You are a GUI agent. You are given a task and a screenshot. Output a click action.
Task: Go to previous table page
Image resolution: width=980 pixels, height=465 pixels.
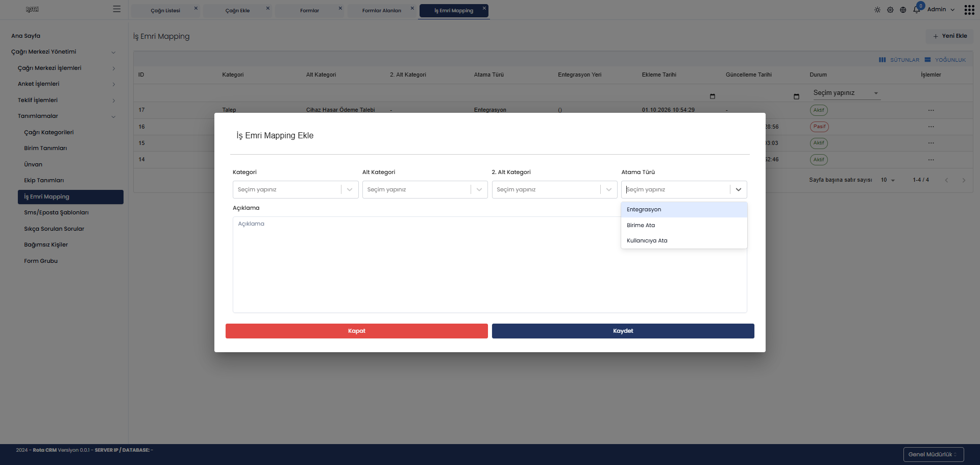click(946, 180)
